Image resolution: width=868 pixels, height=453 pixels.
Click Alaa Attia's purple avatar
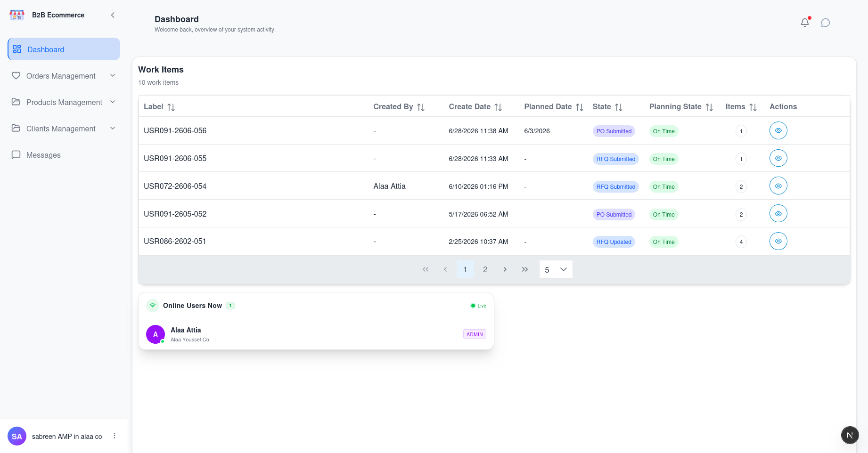click(x=156, y=334)
